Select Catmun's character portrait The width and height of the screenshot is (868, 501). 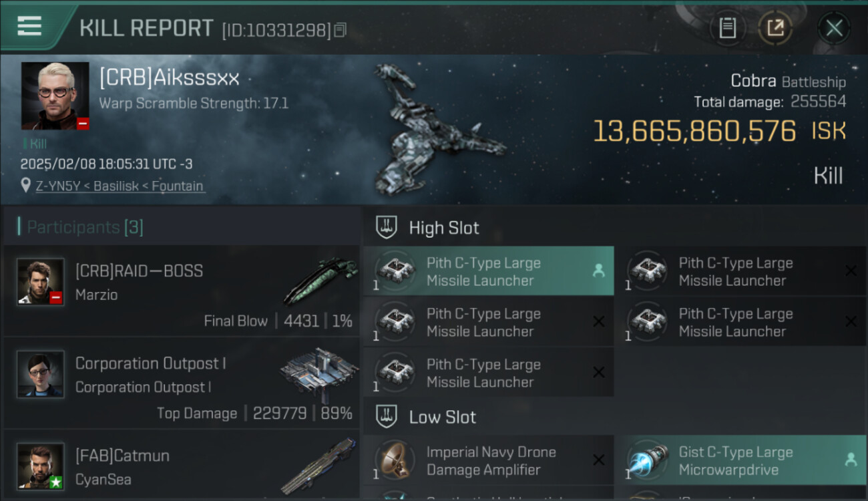pyautogui.click(x=41, y=466)
